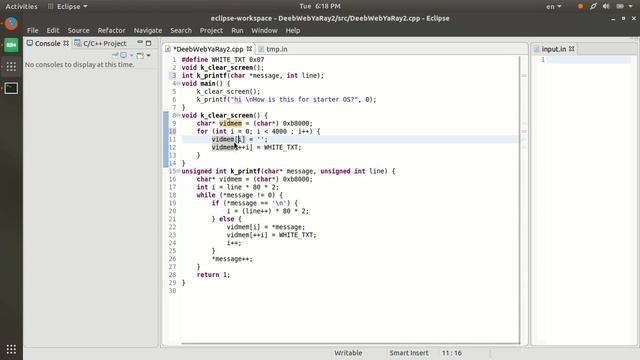Open the system menu dropdown arrow
640x360 pixels.
[x=631, y=6]
